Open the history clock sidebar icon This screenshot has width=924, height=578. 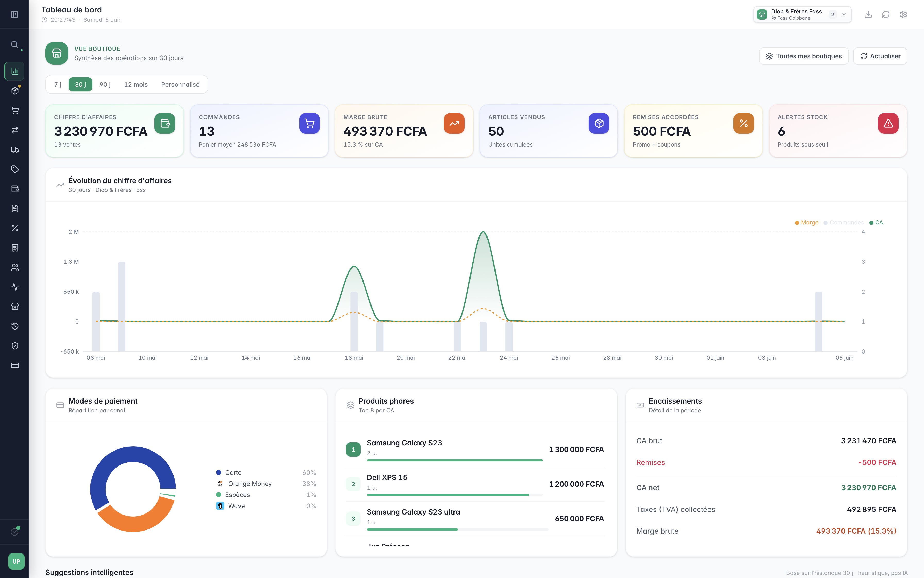click(14, 326)
